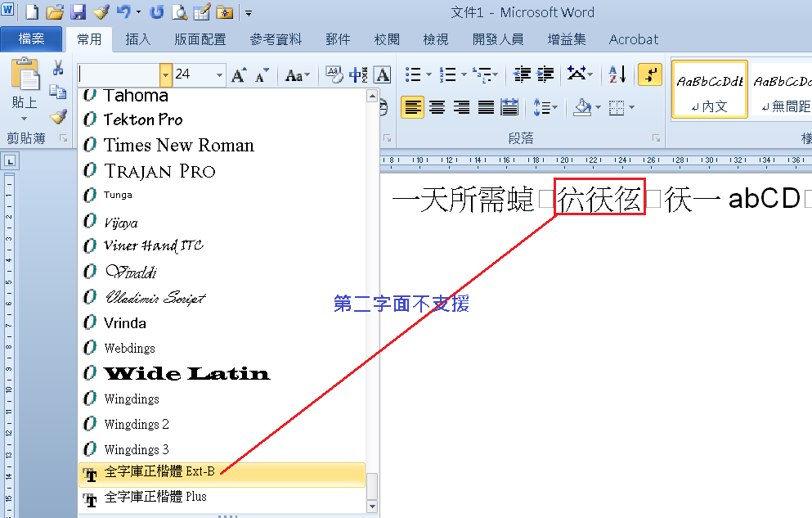Image resolution: width=812 pixels, height=518 pixels.
Task: Toggle Show/Hide paragraph marks button
Action: click(x=650, y=75)
